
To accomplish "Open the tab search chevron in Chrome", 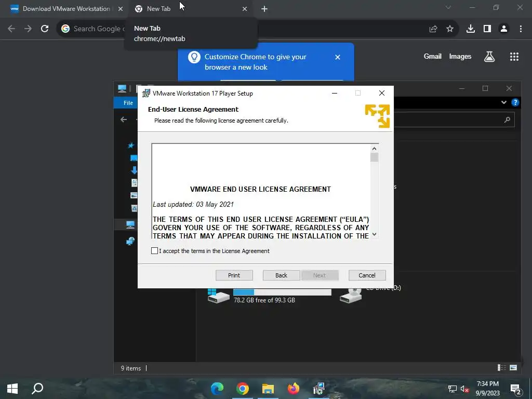I will 448,7.
